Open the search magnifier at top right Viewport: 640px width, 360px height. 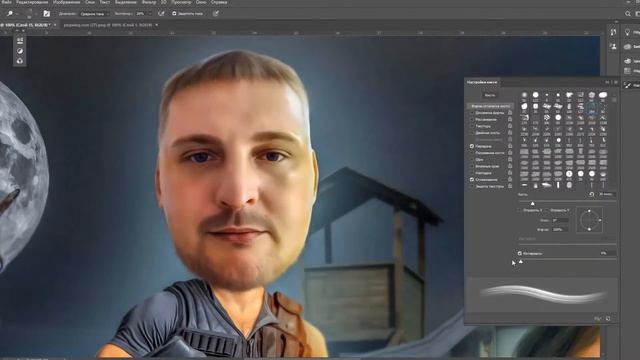(628, 14)
